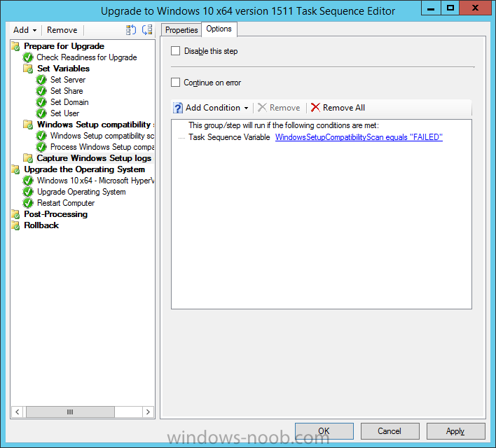Click the check icon beside Restart Computer

[28, 203]
